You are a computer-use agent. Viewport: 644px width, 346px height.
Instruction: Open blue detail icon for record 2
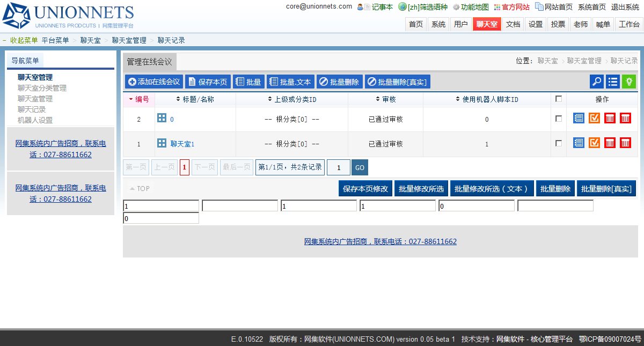point(579,118)
